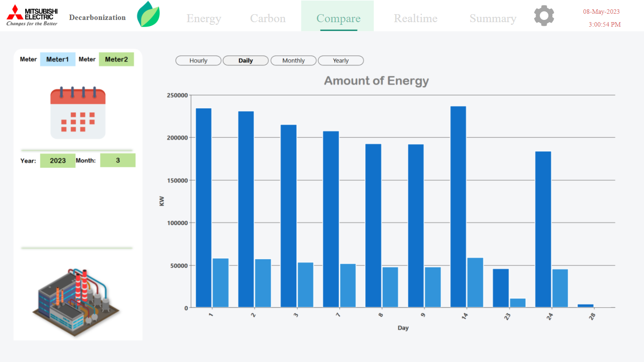Image resolution: width=644 pixels, height=362 pixels.
Task: Select the Hourly interval option
Action: [198, 61]
